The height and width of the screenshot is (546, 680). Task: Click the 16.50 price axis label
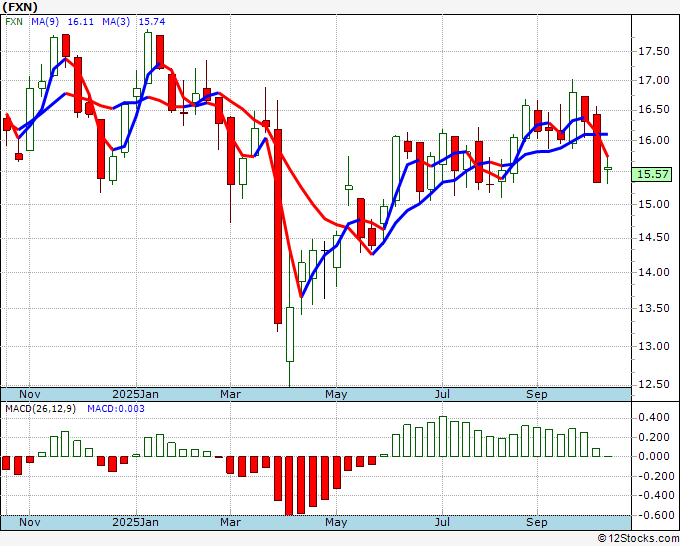[x=654, y=110]
